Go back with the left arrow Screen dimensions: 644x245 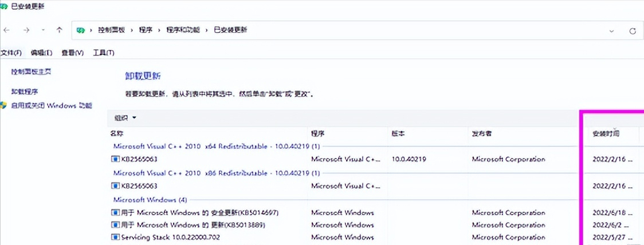point(7,30)
